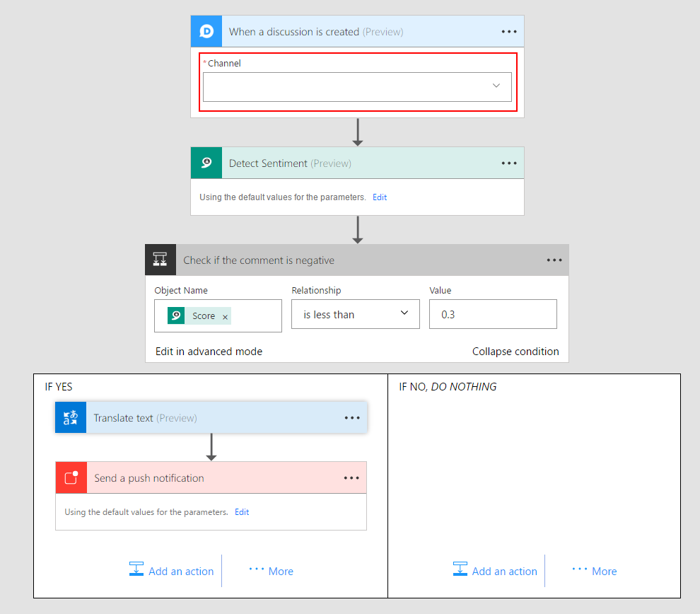
Task: Open ellipsis menu on Send push notification
Action: tap(351, 478)
